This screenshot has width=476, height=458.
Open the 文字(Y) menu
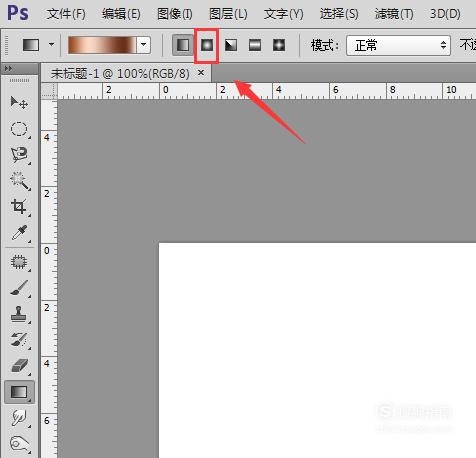[284, 14]
